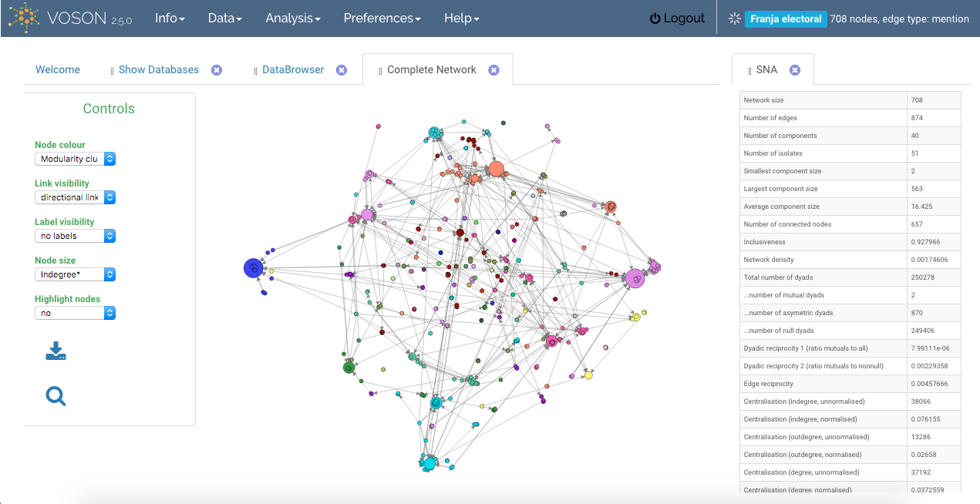Close the Complete Network tab
The width and height of the screenshot is (980, 504).
coord(493,70)
